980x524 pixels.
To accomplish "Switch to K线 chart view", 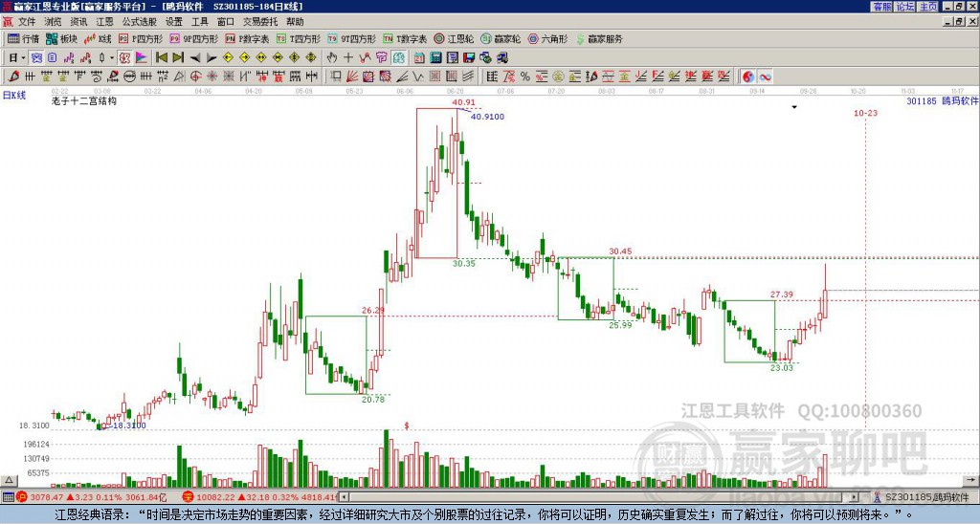I will tap(98, 38).
